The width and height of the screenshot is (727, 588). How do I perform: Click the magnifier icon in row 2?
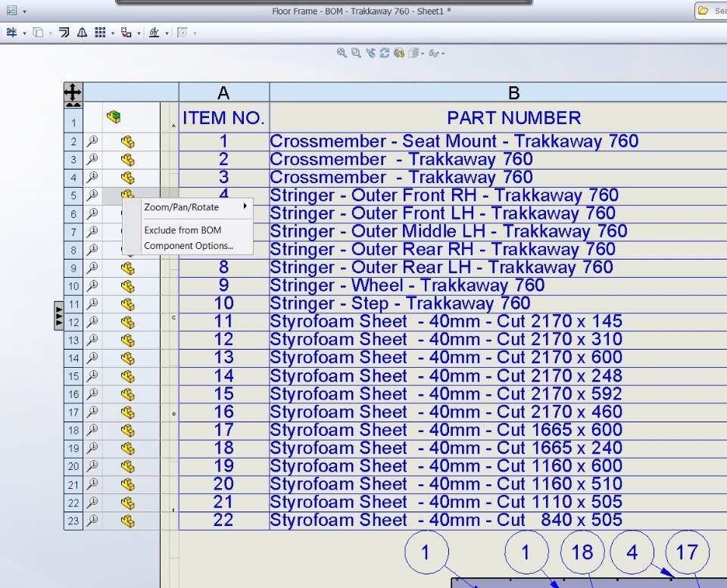[x=92, y=141]
